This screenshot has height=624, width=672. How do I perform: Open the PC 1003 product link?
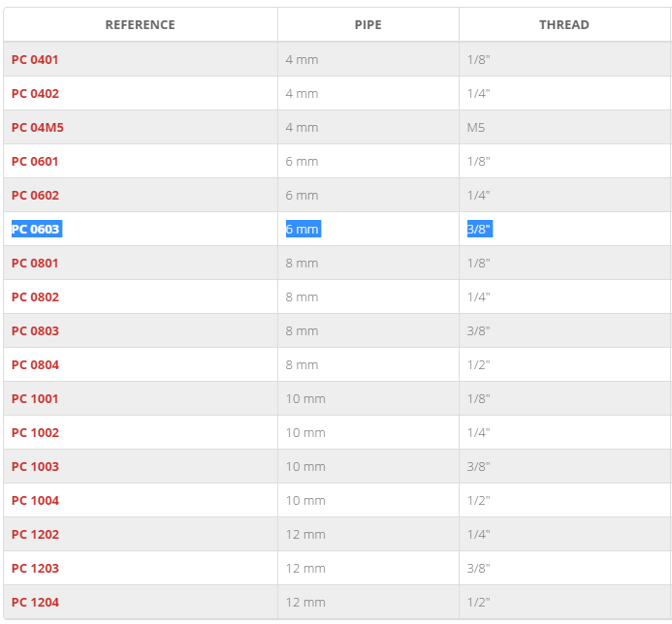tap(35, 466)
